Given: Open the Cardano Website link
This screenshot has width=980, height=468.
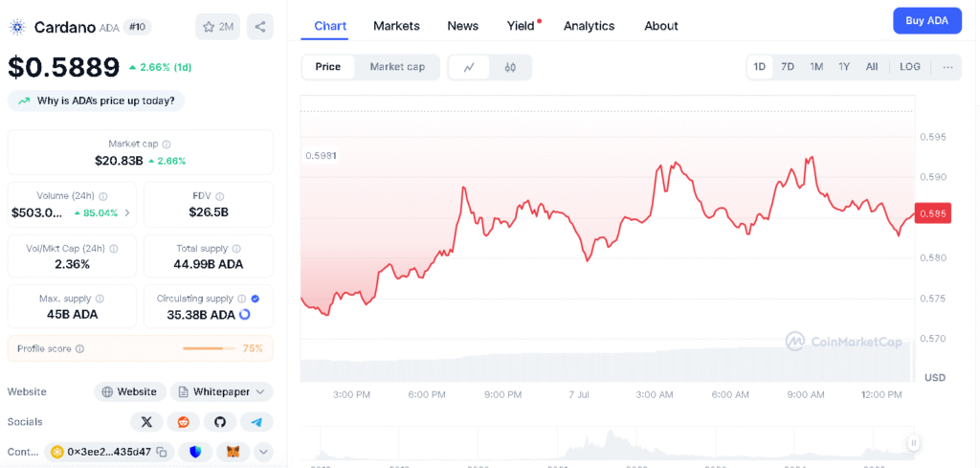Looking at the screenshot, I should [130, 391].
